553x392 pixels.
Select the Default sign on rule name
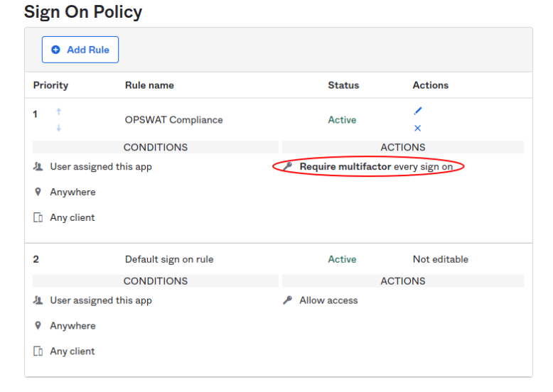point(169,259)
